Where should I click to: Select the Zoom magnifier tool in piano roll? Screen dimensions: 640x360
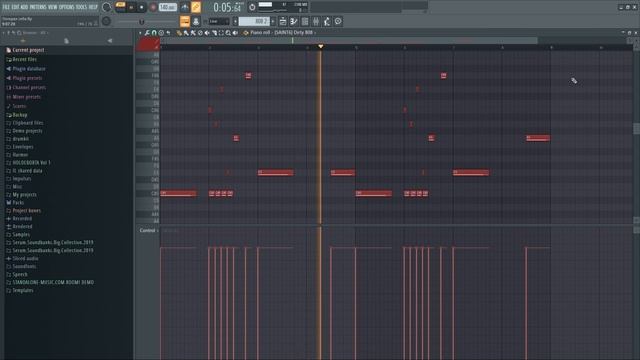[x=228, y=33]
